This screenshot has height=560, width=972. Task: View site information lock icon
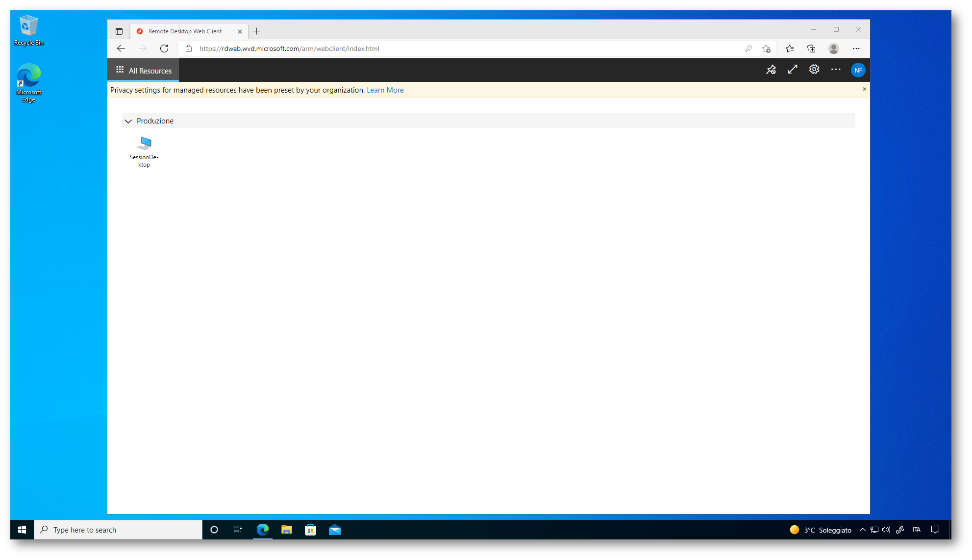click(x=189, y=49)
